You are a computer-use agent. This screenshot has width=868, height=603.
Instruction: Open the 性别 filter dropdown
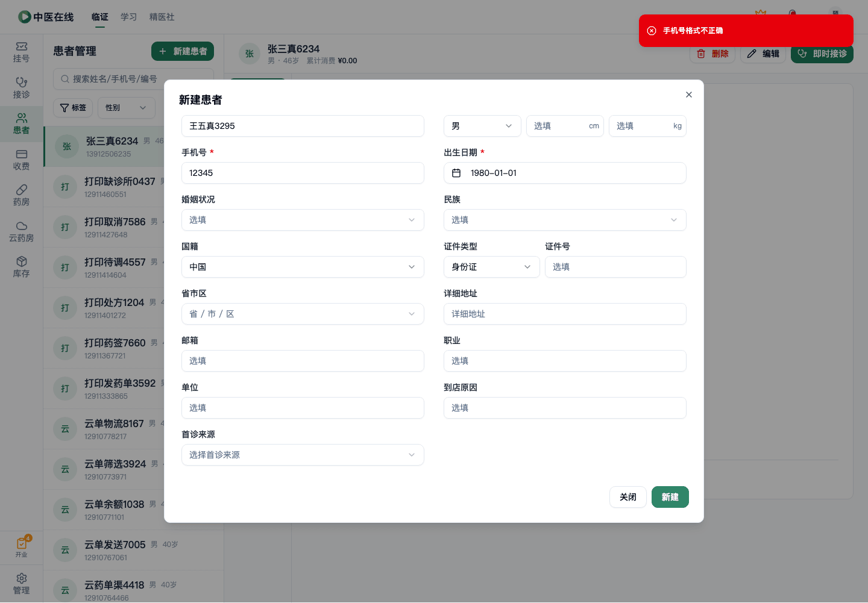127,108
